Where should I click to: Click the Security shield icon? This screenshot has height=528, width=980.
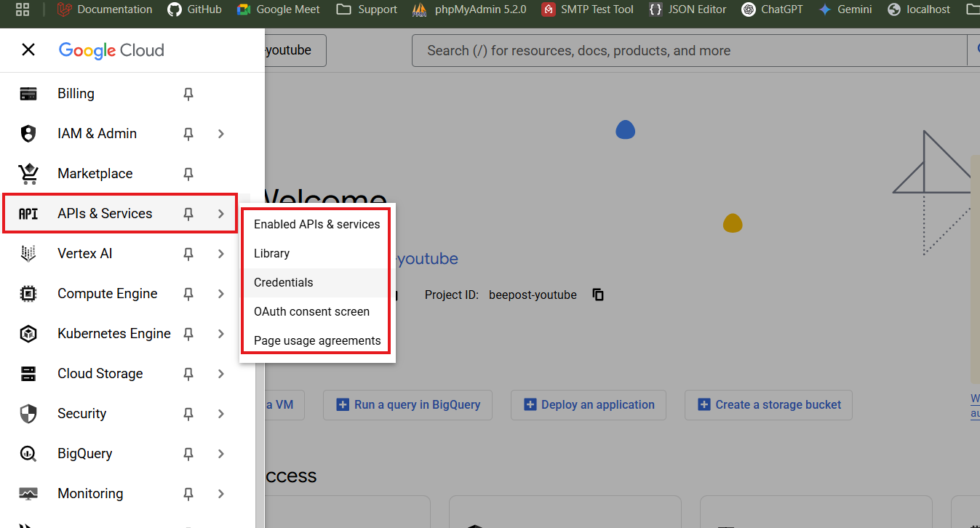pyautogui.click(x=28, y=414)
